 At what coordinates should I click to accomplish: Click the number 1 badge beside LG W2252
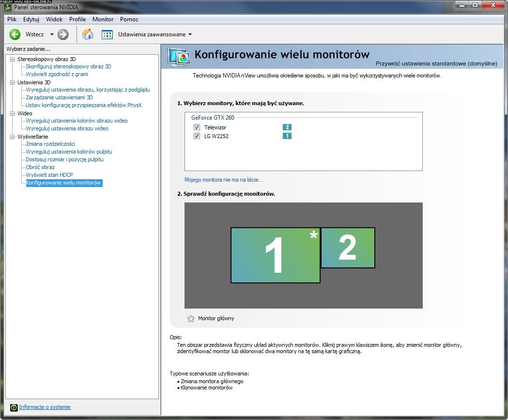coord(287,136)
